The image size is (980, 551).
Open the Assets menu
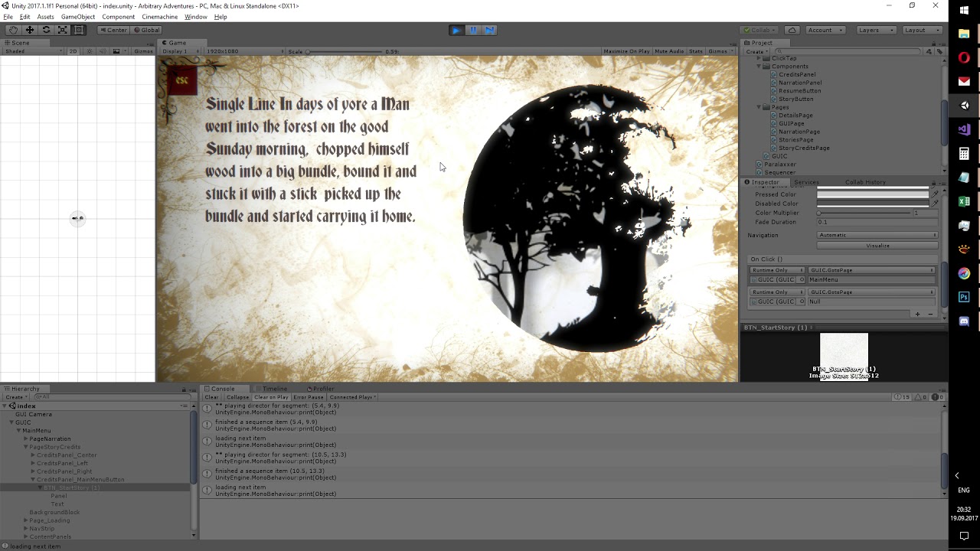pos(46,17)
